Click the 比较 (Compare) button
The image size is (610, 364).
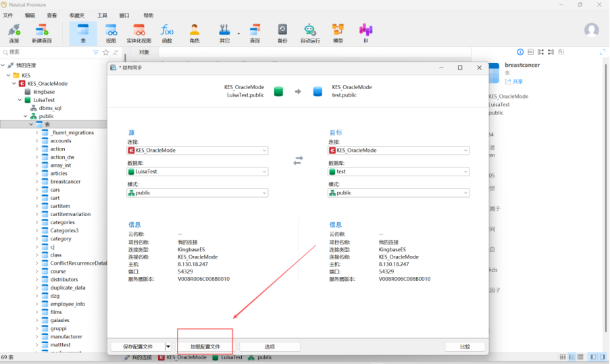(x=465, y=346)
